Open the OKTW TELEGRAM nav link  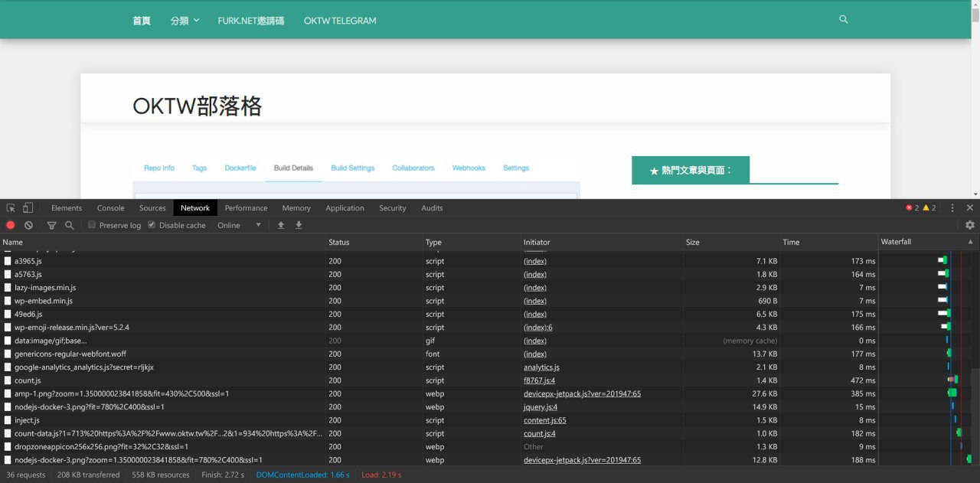point(340,21)
